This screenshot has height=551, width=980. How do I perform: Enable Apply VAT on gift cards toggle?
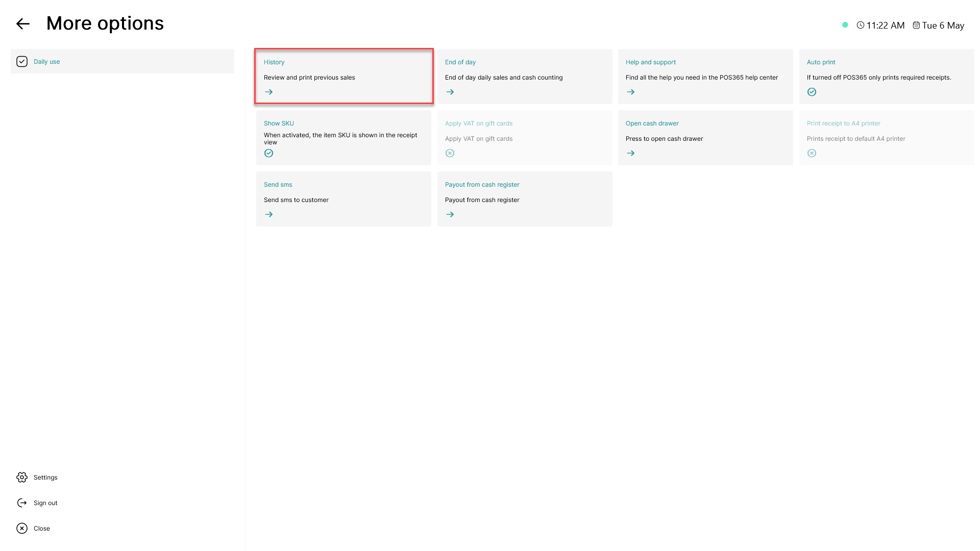(x=450, y=153)
